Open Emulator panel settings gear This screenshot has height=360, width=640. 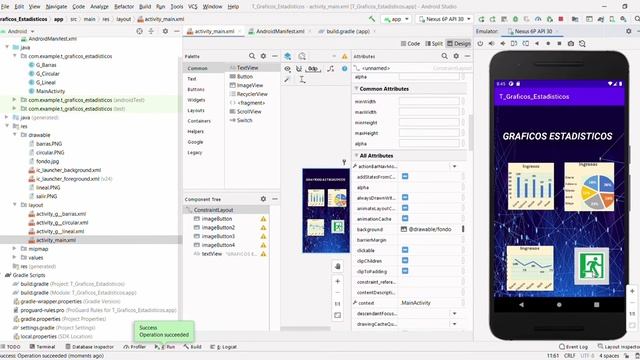[x=629, y=31]
